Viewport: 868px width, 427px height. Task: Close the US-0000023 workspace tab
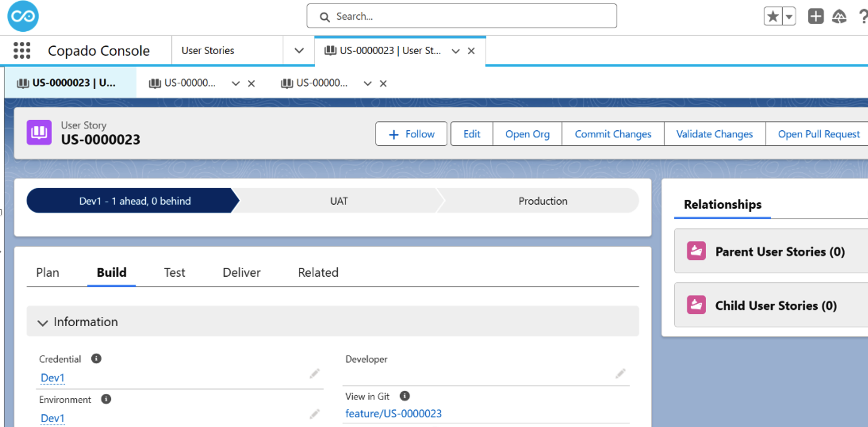[x=471, y=51]
